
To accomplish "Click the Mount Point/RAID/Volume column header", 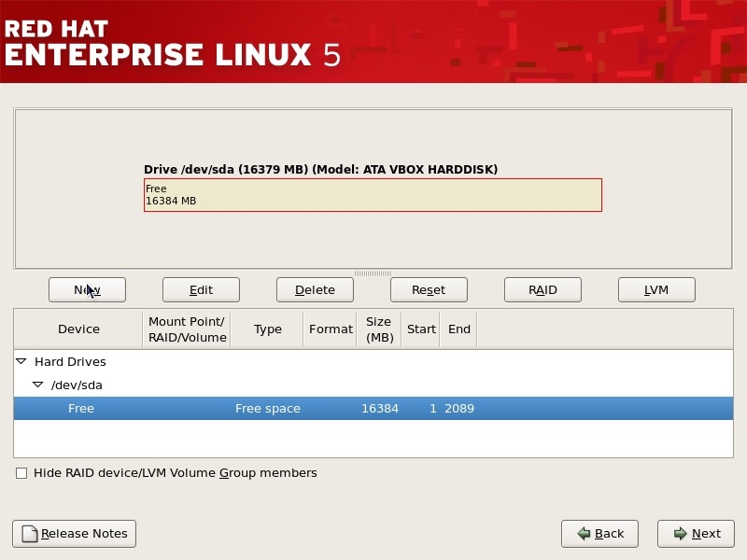I will point(187,329).
